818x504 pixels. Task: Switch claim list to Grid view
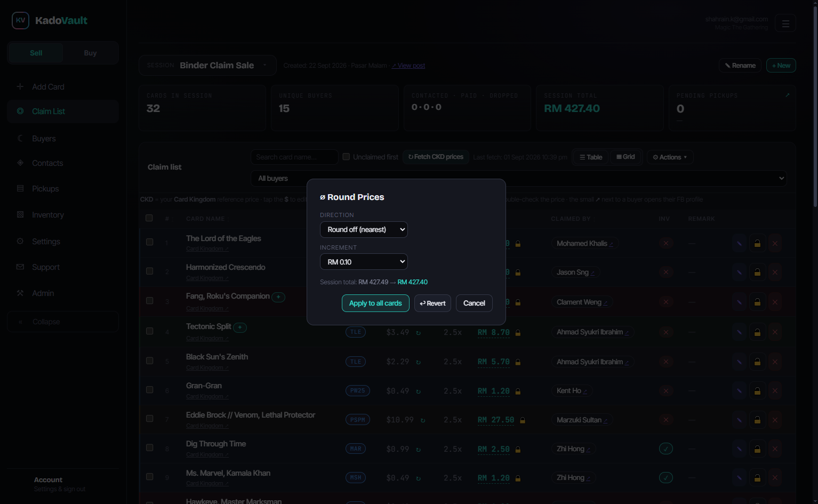tap(625, 157)
